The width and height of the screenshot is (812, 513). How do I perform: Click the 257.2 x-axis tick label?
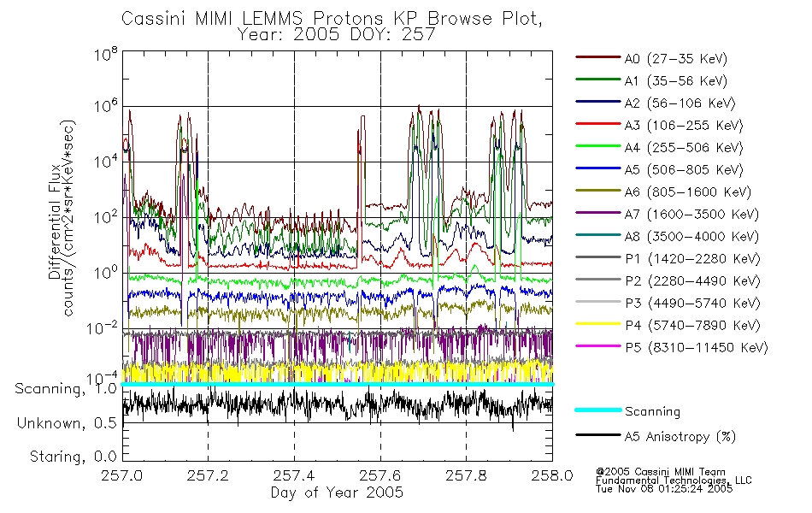point(208,475)
